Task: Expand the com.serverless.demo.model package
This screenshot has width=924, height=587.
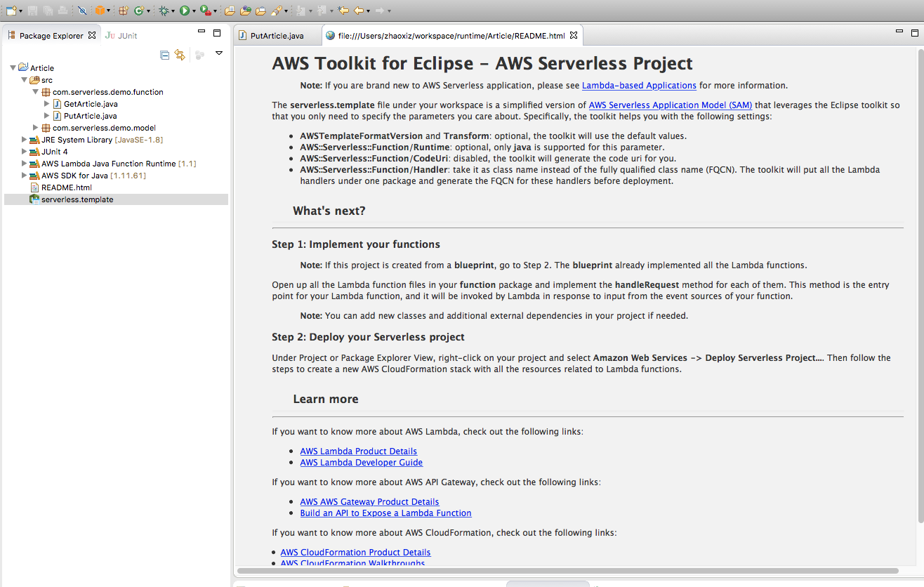Action: (x=35, y=128)
